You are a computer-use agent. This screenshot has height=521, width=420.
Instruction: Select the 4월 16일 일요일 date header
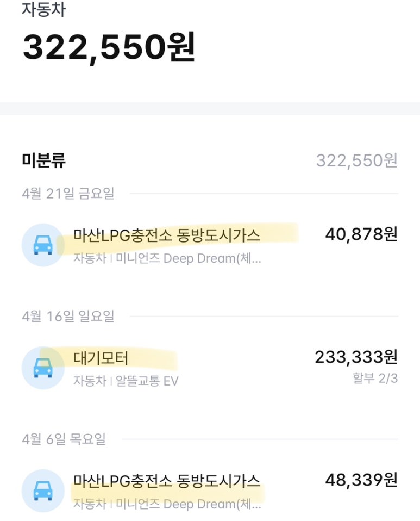pos(68,316)
